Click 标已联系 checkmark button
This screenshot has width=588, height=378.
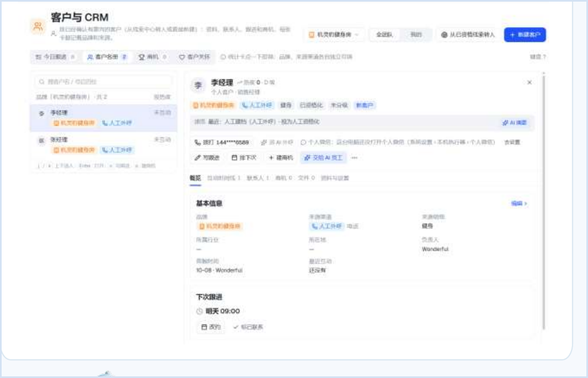pyautogui.click(x=248, y=327)
